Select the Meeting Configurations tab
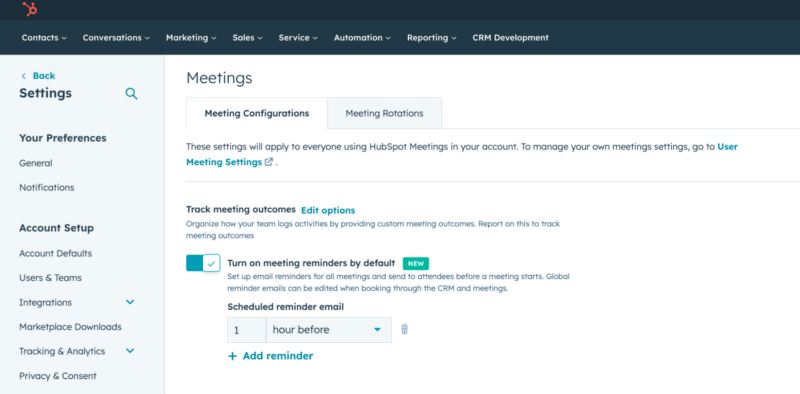Image resolution: width=800 pixels, height=394 pixels. coord(257,113)
